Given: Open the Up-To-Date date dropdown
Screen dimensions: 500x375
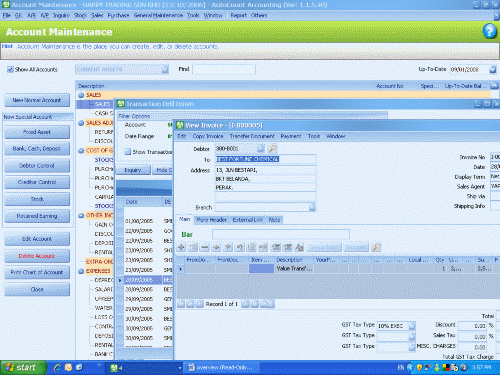Looking at the screenshot, I should coord(493,69).
